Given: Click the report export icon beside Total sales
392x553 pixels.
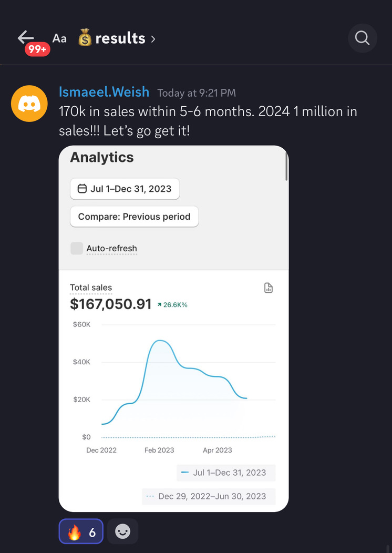Looking at the screenshot, I should coord(269,288).
